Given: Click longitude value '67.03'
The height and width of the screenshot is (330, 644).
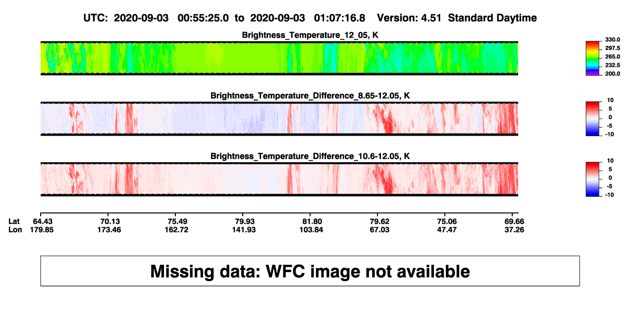Looking at the screenshot, I should [x=379, y=230].
